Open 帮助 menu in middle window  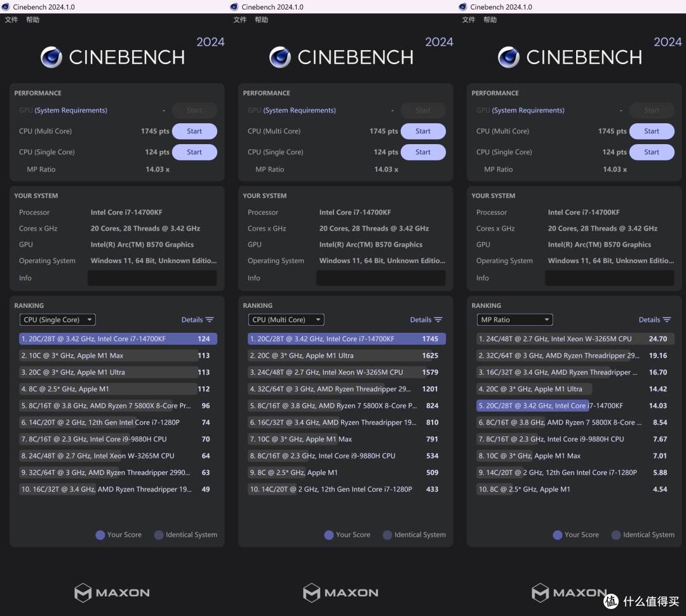tap(261, 20)
